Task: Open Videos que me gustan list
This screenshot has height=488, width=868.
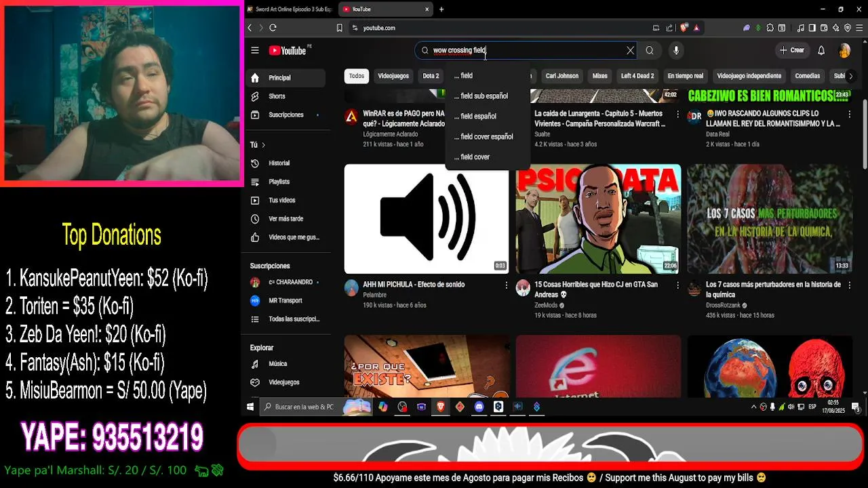Action: (x=285, y=237)
